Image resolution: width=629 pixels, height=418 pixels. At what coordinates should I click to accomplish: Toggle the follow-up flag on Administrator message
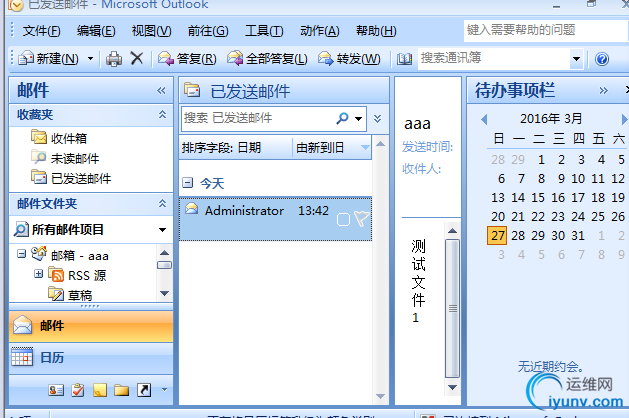pos(361,219)
